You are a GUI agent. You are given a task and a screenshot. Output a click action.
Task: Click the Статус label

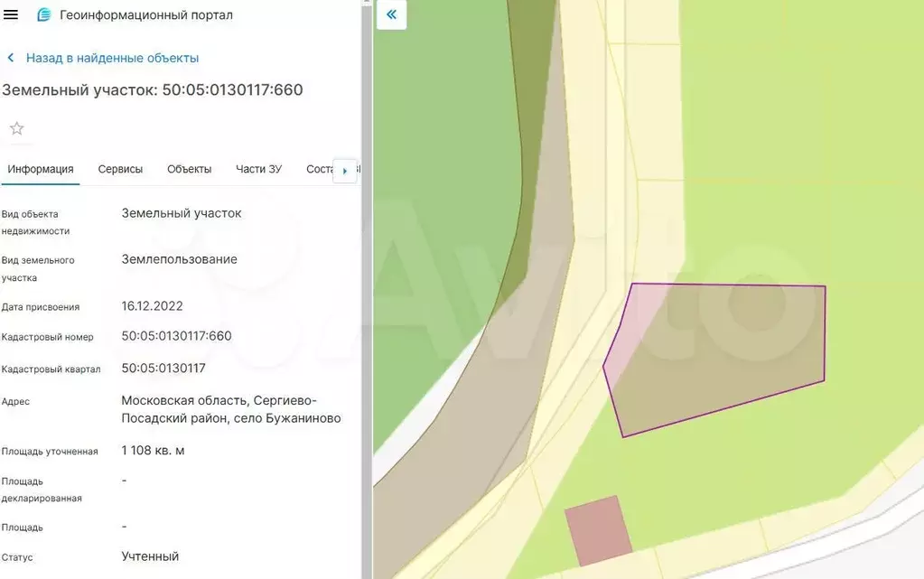17,557
